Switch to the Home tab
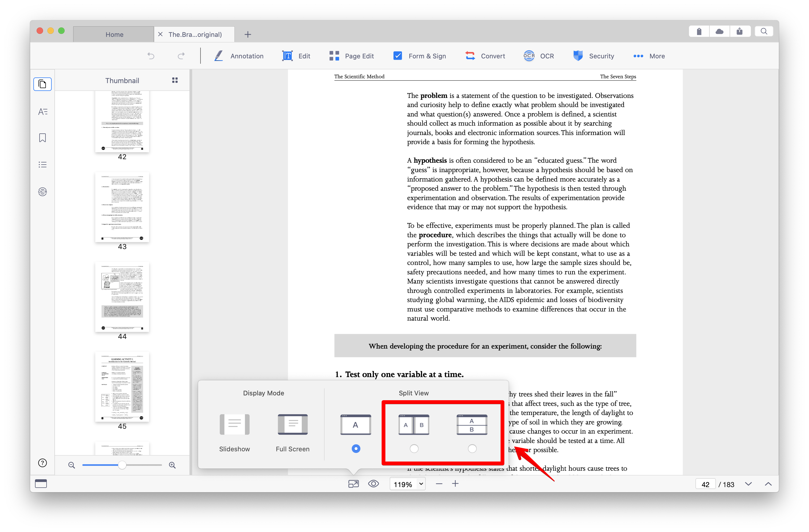809x532 pixels. coord(114,34)
